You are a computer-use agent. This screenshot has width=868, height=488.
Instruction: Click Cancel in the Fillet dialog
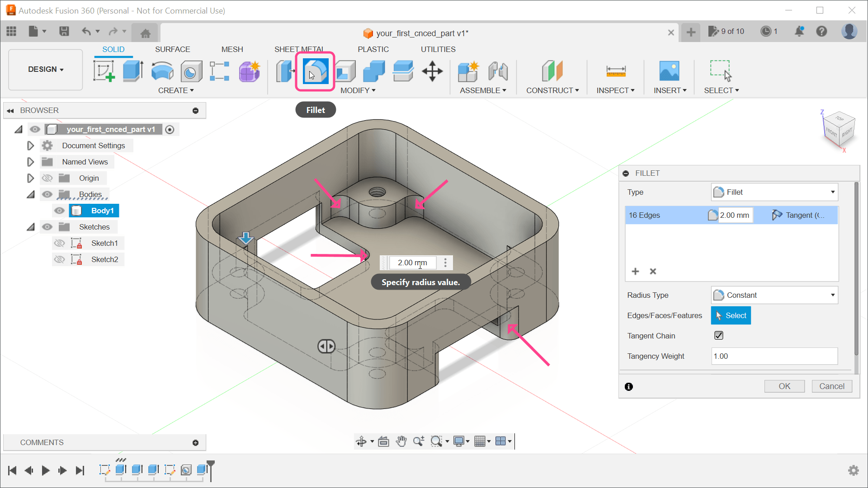click(x=832, y=386)
